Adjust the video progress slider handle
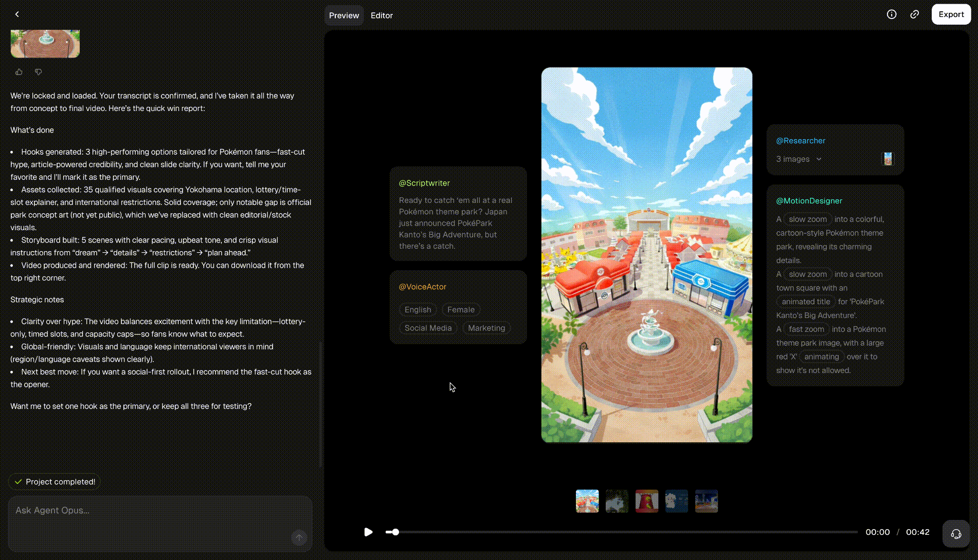This screenshot has width=978, height=560. click(395, 532)
